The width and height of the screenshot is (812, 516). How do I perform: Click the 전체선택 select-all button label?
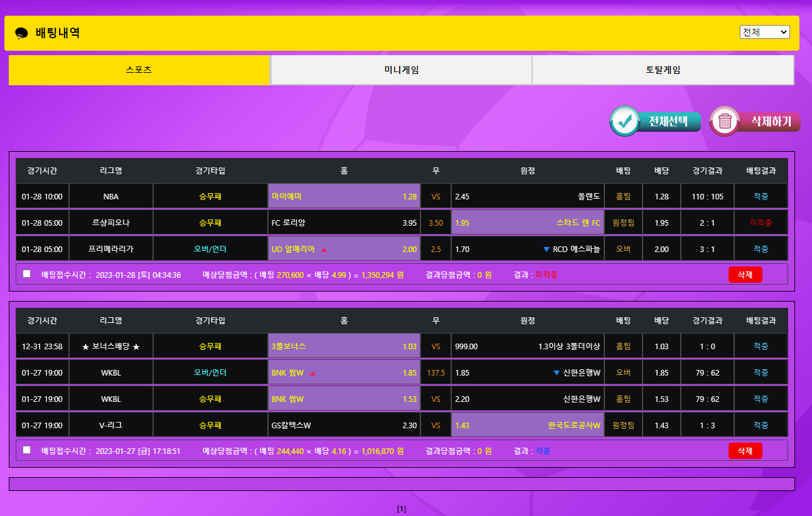pos(669,121)
